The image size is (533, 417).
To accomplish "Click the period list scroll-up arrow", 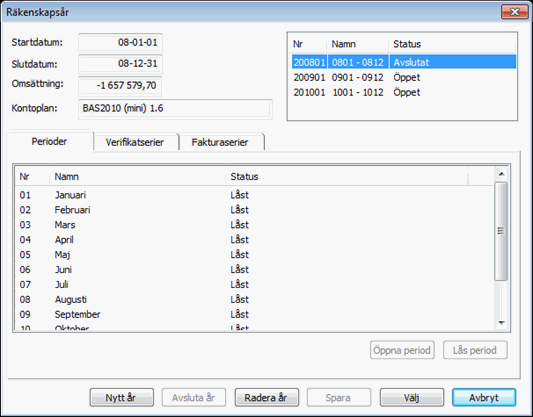I will (x=501, y=174).
